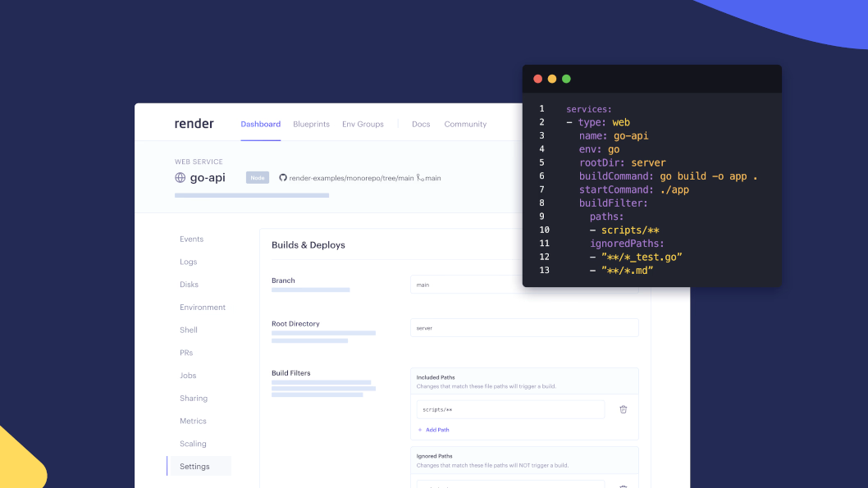868x488 pixels.
Task: Switch to the Dashboard tab
Action: [260, 125]
